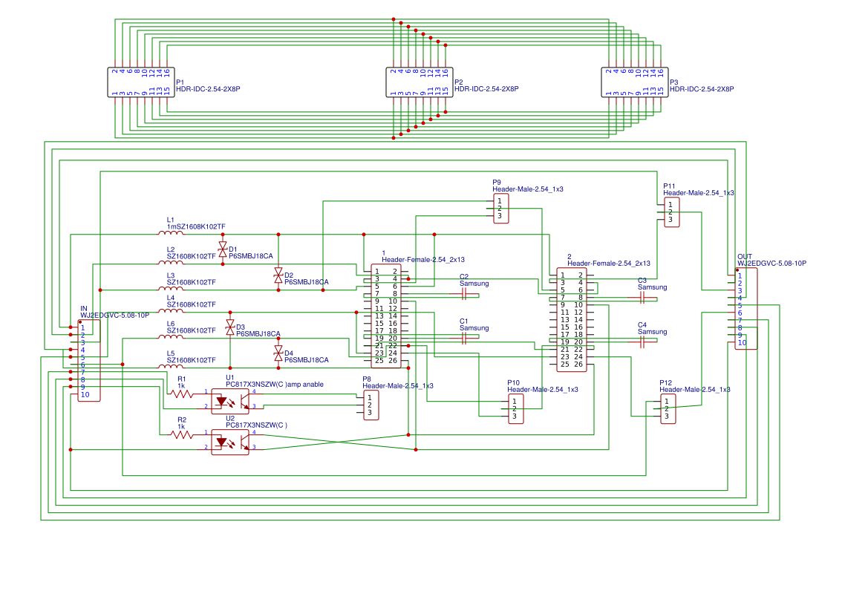
Task: Click the L4 inductor coil
Action: point(171,310)
